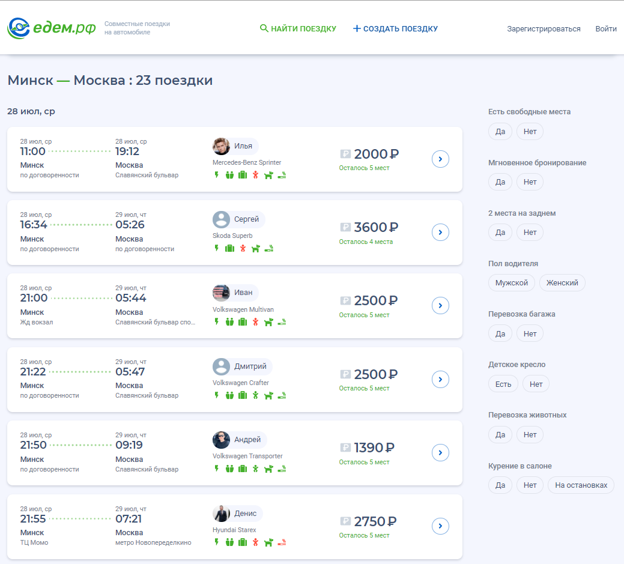Click Иван's driver avatar photo
Screen dimensions: 624x564
pos(221,292)
